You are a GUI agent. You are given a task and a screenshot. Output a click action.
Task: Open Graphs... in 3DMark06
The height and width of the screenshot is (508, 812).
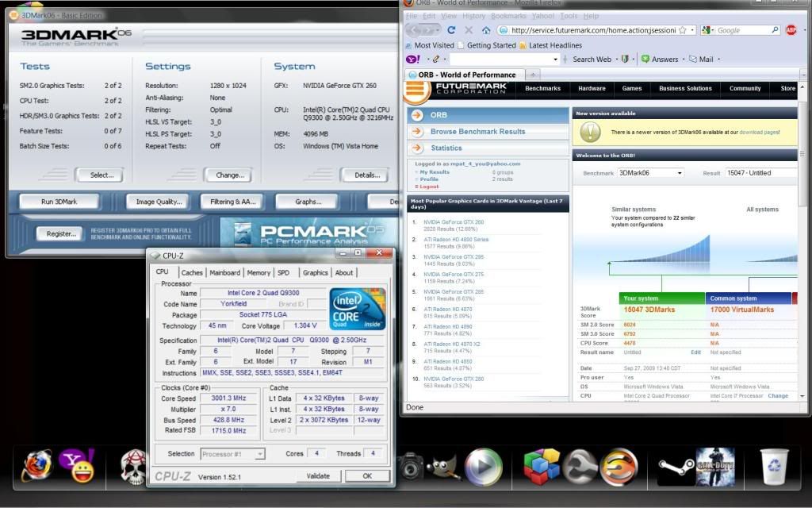308,202
